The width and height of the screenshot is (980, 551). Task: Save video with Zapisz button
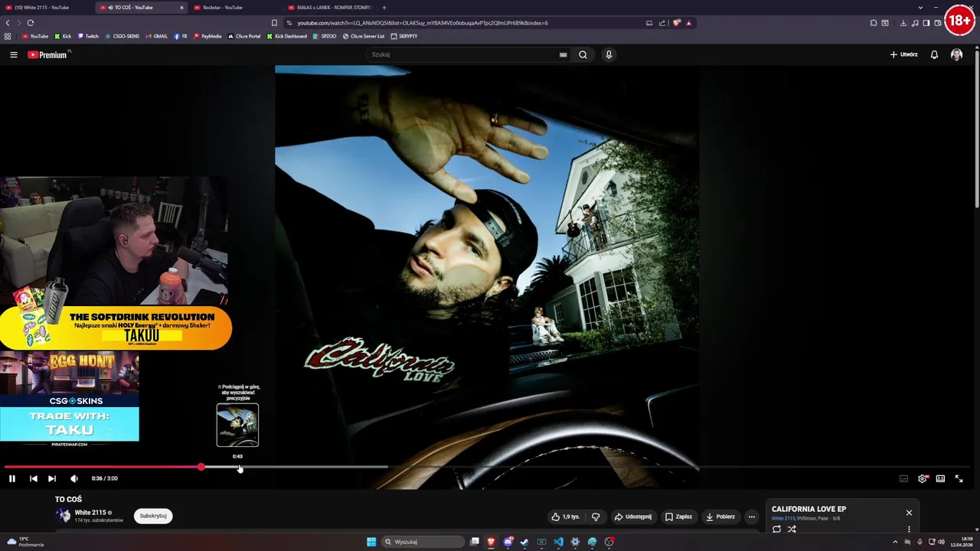pos(678,517)
